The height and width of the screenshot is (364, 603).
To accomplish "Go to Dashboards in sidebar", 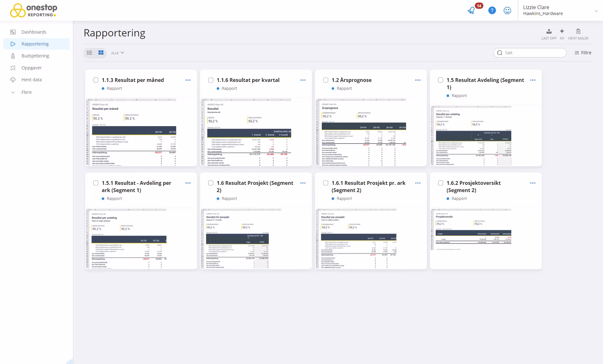I will click(34, 32).
